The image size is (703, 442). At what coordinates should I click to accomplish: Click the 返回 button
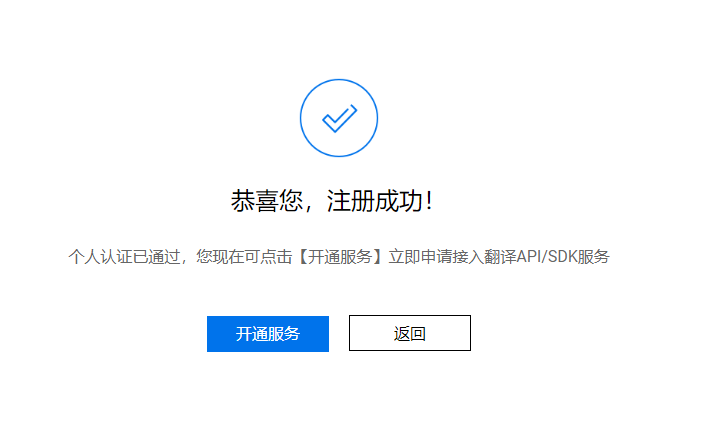coord(410,333)
